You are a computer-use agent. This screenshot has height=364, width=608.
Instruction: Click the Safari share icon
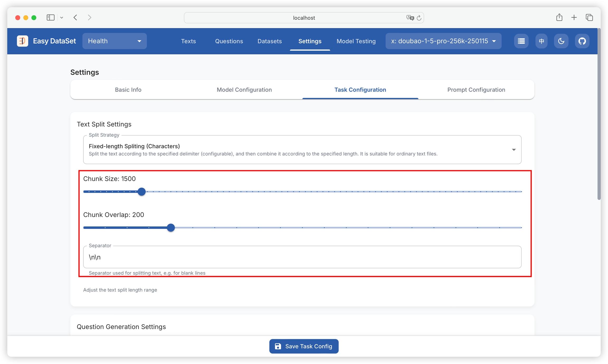[x=559, y=18]
